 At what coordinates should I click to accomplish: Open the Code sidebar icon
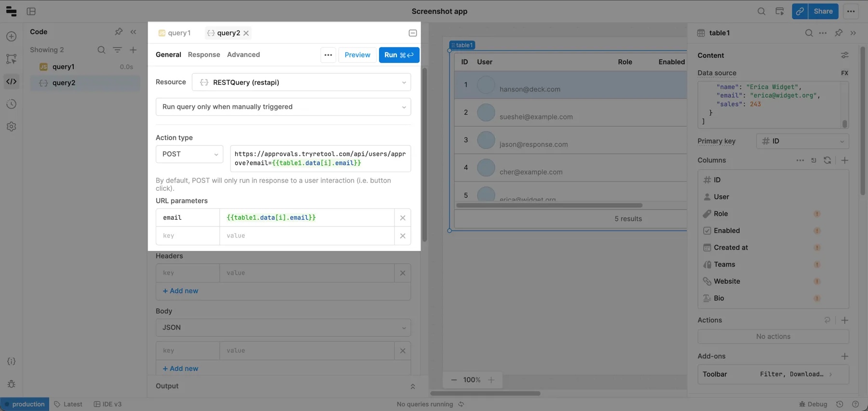tap(12, 81)
